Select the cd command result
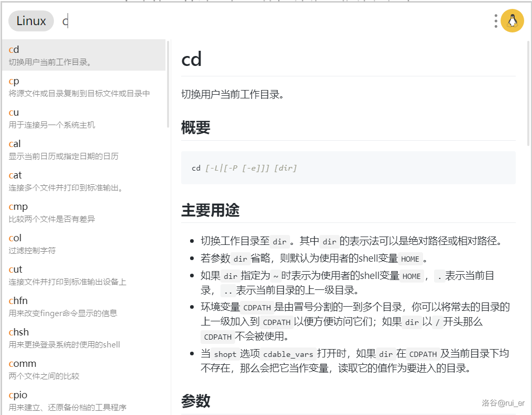 point(84,55)
